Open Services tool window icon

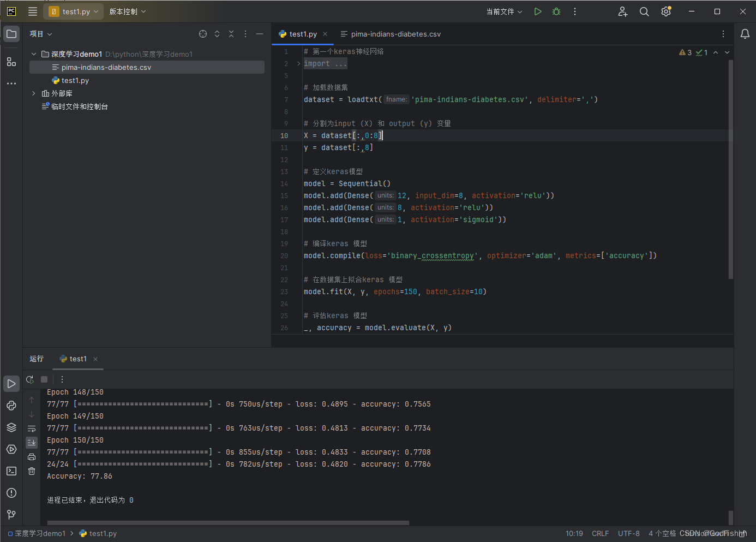[x=11, y=449]
